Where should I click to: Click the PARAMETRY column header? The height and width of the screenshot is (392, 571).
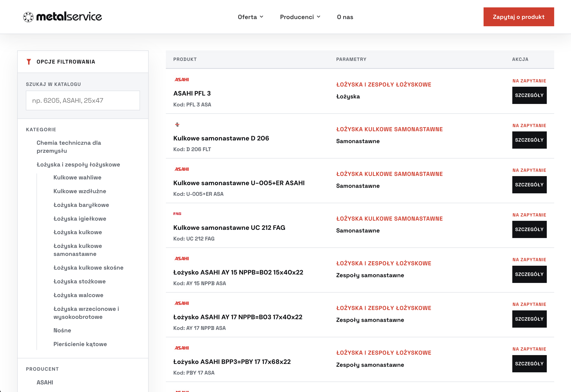coord(351,59)
